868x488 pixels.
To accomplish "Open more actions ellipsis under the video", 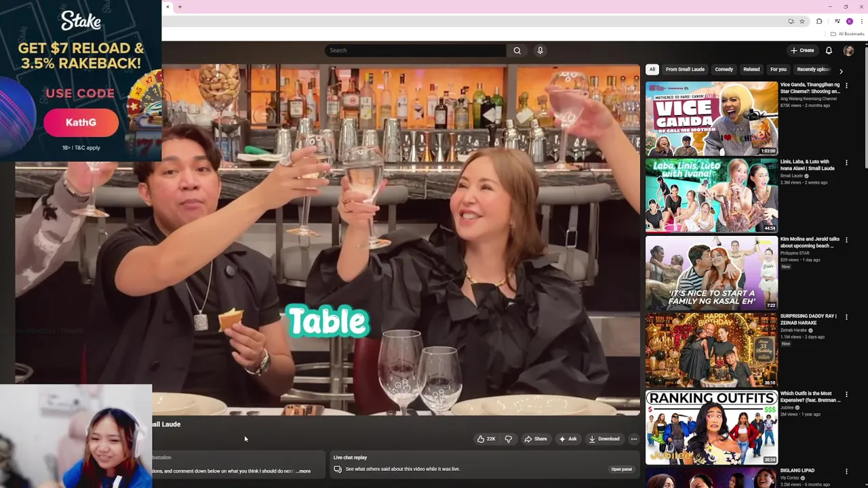I will (633, 439).
